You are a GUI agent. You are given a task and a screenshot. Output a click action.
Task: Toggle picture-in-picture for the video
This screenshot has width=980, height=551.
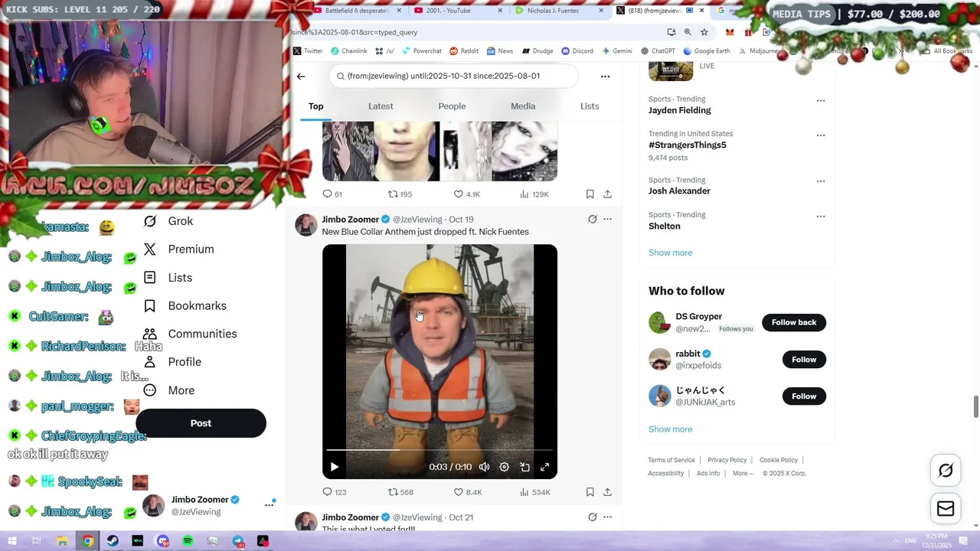(x=525, y=467)
